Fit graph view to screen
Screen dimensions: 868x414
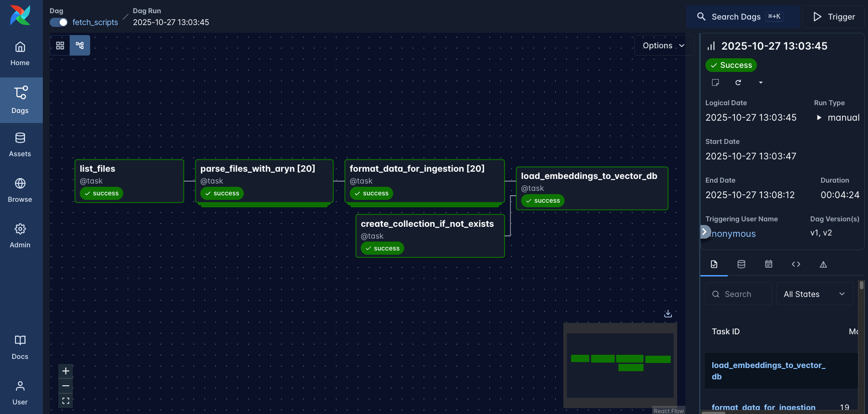(66, 401)
